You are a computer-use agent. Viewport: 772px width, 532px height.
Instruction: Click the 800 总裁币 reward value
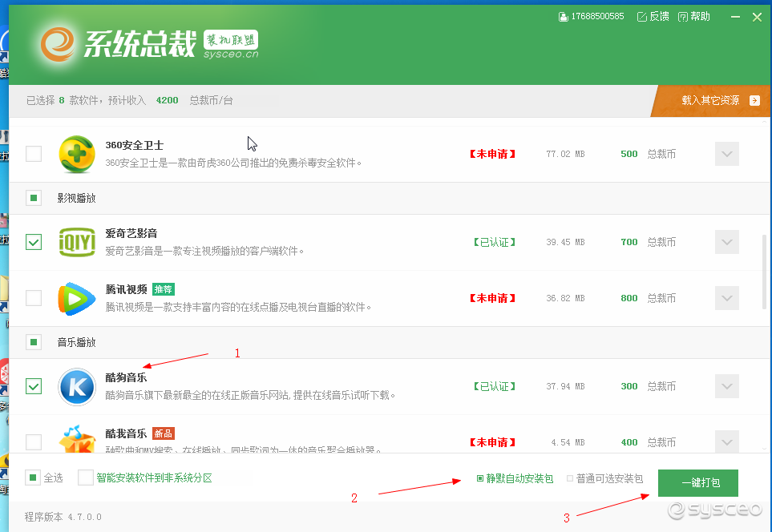648,298
